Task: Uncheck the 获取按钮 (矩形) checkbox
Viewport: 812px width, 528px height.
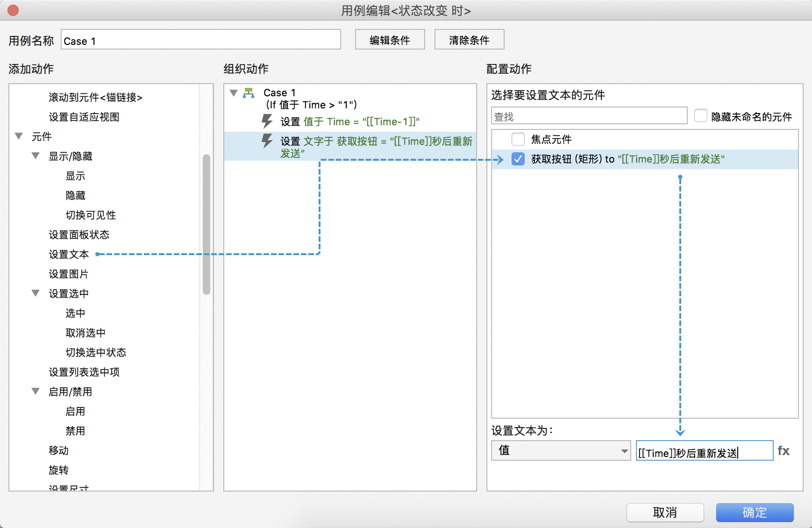Action: click(x=518, y=159)
